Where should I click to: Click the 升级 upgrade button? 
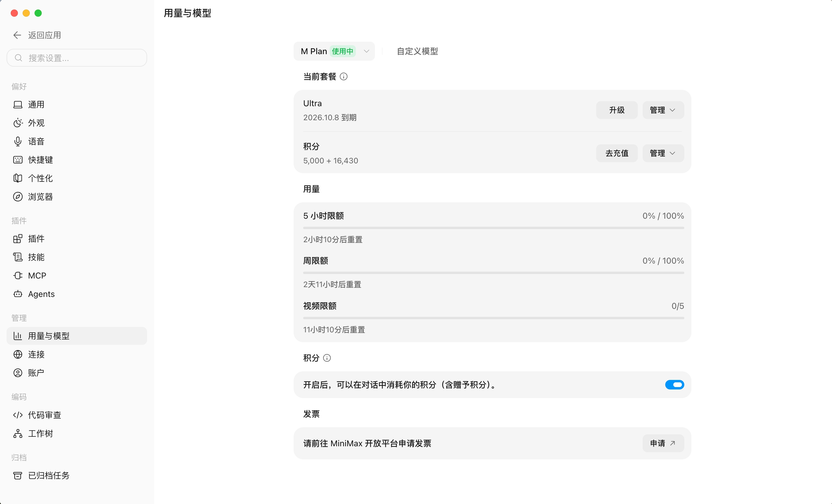(x=617, y=110)
